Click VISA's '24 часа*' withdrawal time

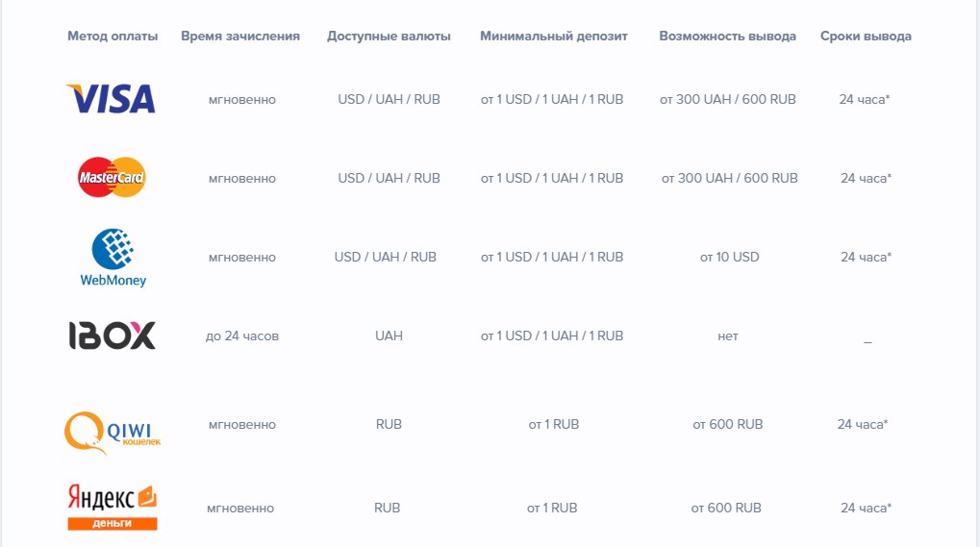click(865, 99)
